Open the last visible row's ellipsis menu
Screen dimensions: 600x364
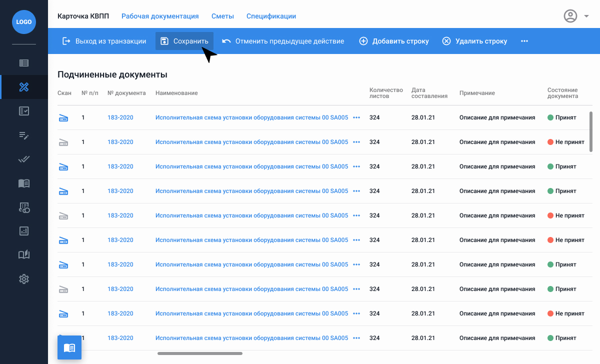tap(356, 338)
